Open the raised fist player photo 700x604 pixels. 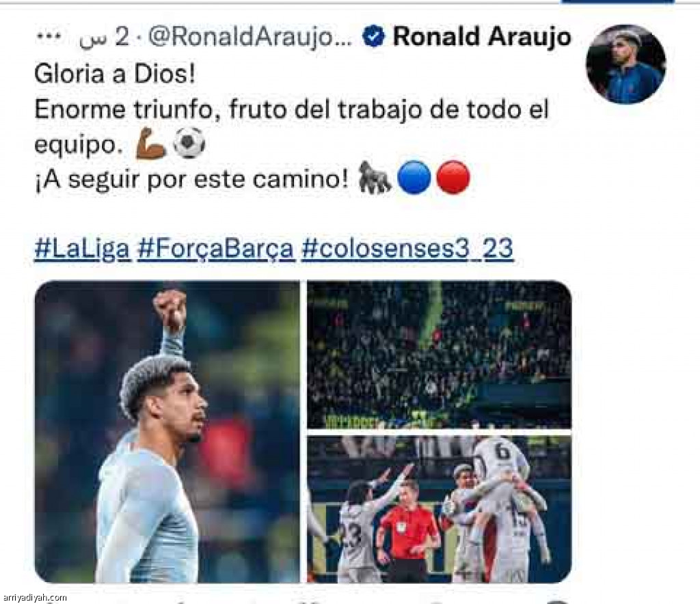point(167,431)
